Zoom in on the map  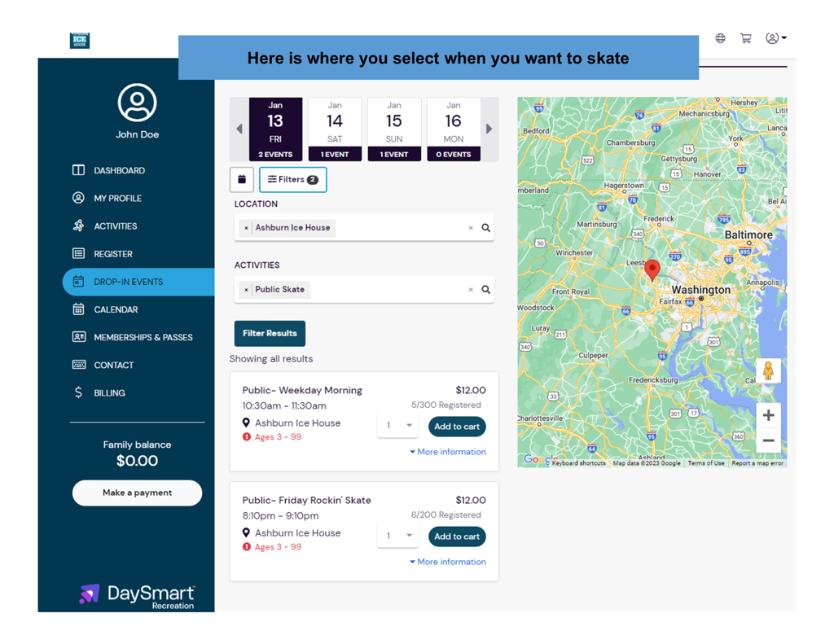tap(767, 415)
